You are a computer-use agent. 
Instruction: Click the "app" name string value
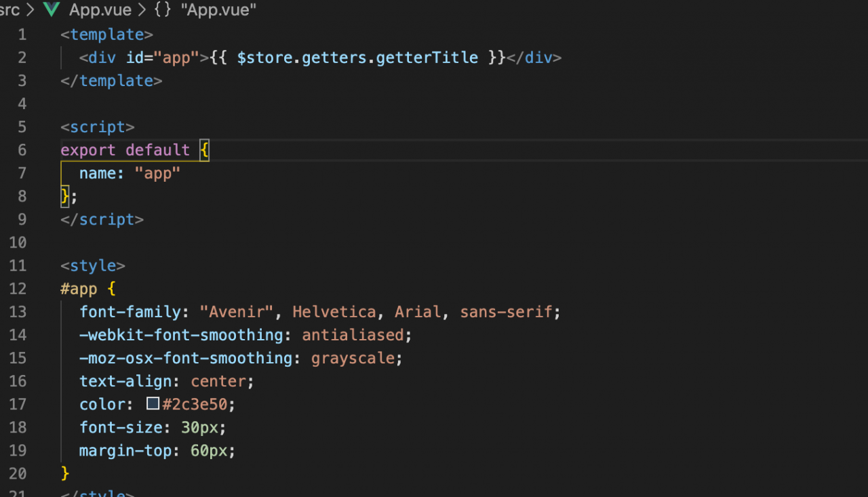pyautogui.click(x=158, y=173)
